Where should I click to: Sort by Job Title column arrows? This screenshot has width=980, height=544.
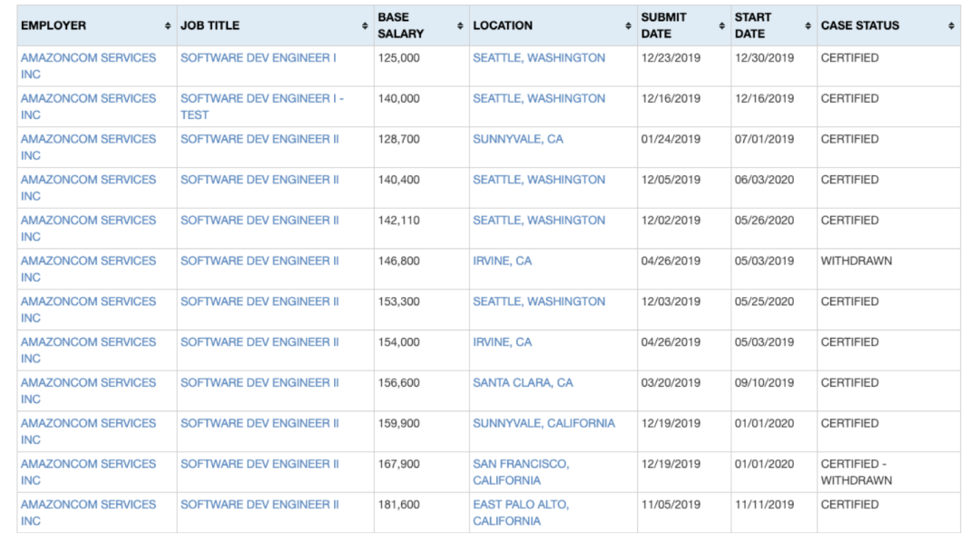tap(365, 25)
